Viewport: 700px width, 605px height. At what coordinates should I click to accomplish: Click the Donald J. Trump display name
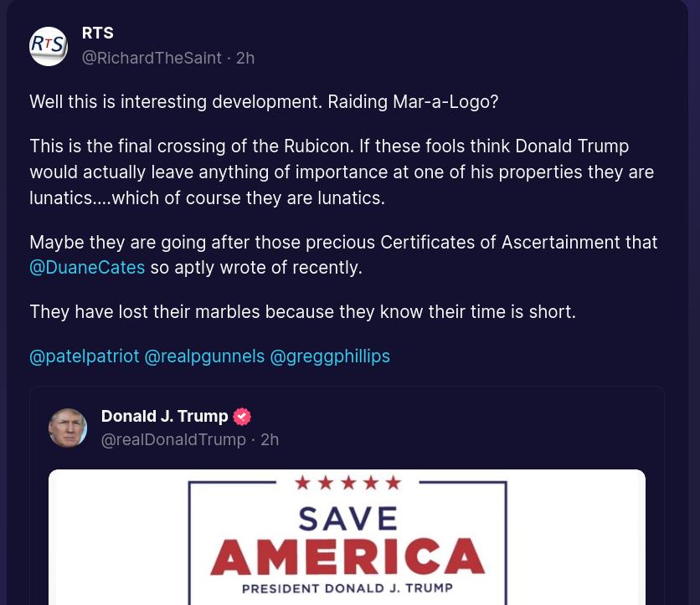[164, 416]
